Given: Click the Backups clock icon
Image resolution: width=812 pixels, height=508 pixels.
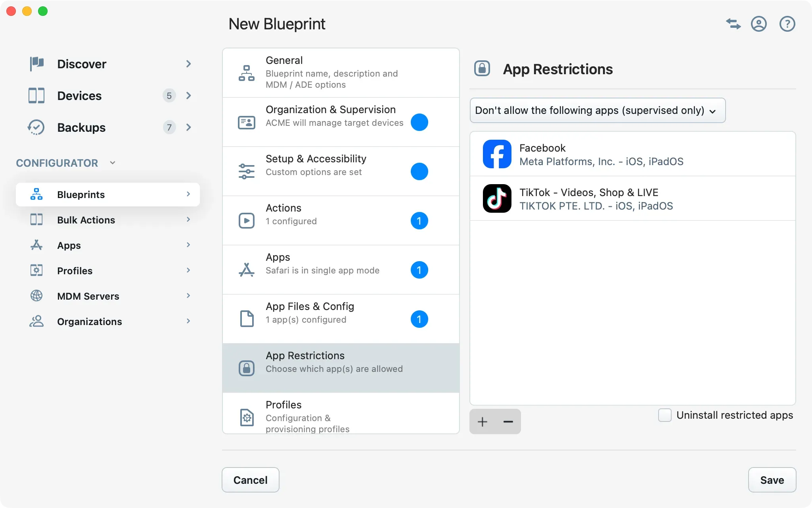Looking at the screenshot, I should click(36, 127).
